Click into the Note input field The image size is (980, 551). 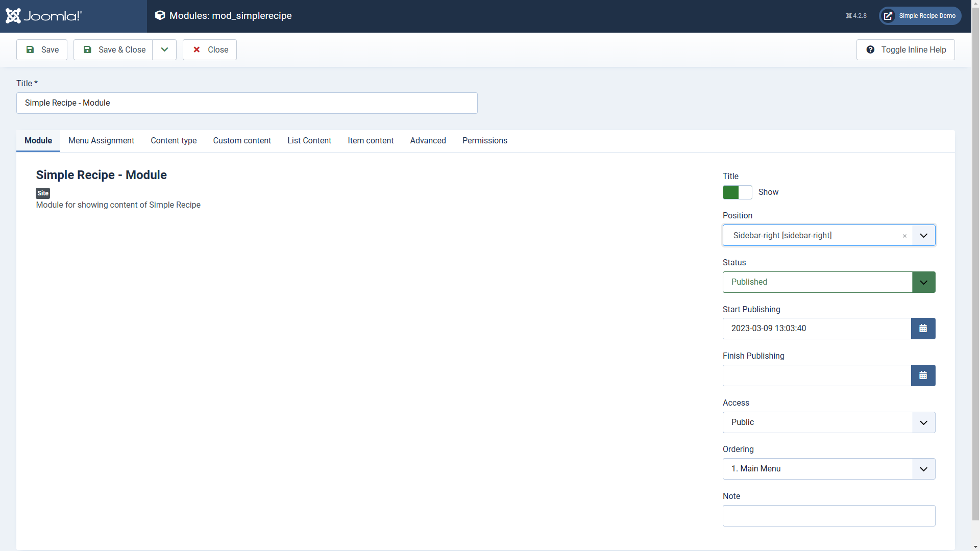tap(828, 516)
